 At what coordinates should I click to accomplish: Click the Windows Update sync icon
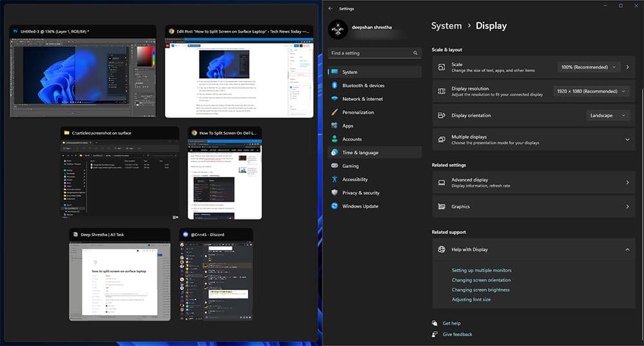[335, 206]
